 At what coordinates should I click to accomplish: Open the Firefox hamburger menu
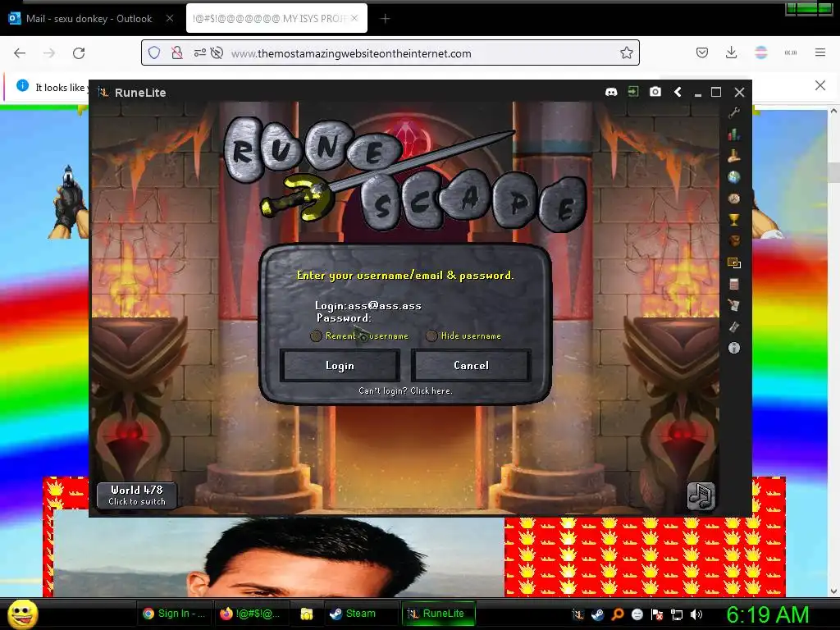click(x=820, y=52)
